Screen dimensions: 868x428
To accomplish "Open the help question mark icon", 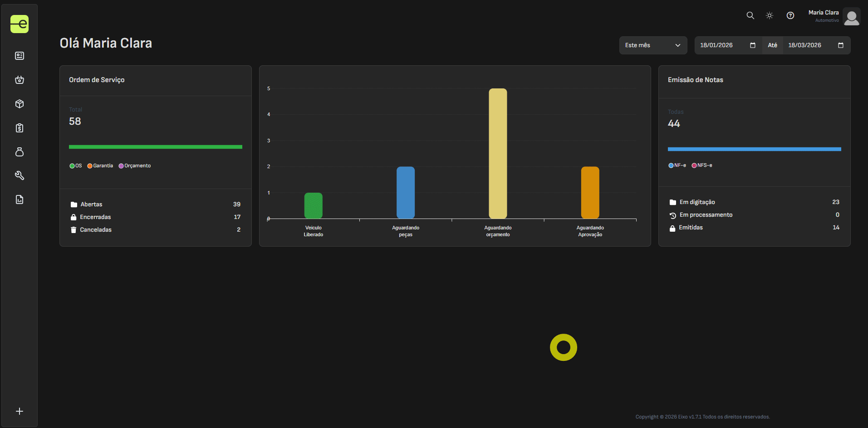I will pyautogui.click(x=790, y=15).
